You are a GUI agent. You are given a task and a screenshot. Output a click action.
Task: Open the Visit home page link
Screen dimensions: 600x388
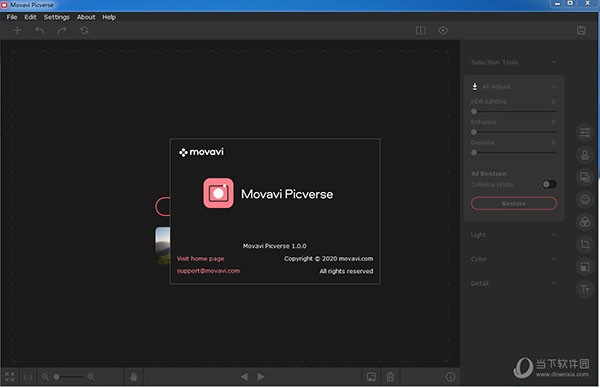pos(200,259)
